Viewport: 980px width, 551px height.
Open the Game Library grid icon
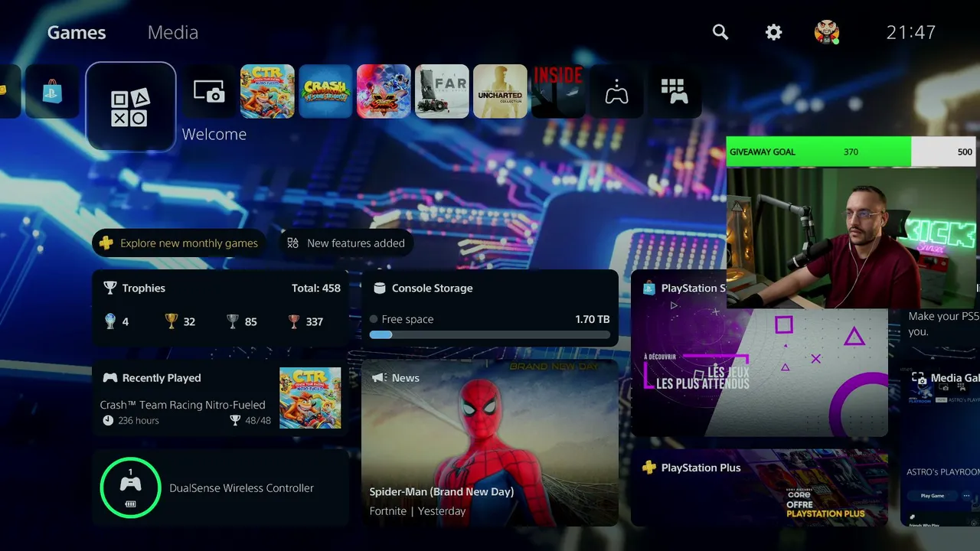(675, 92)
